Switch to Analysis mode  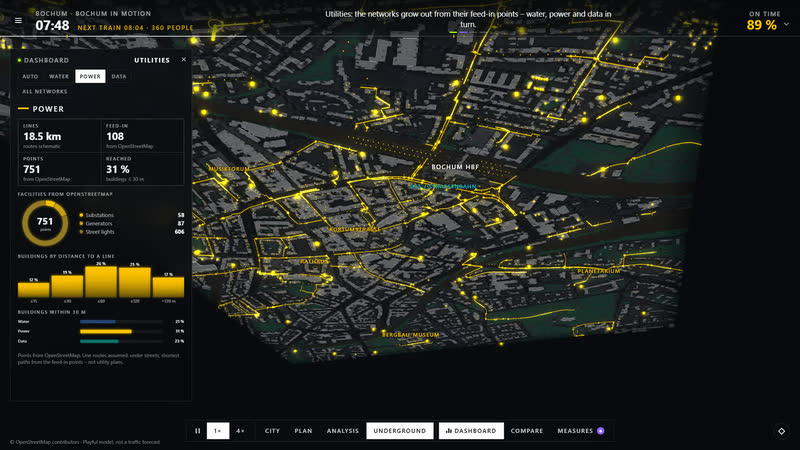[x=343, y=431]
